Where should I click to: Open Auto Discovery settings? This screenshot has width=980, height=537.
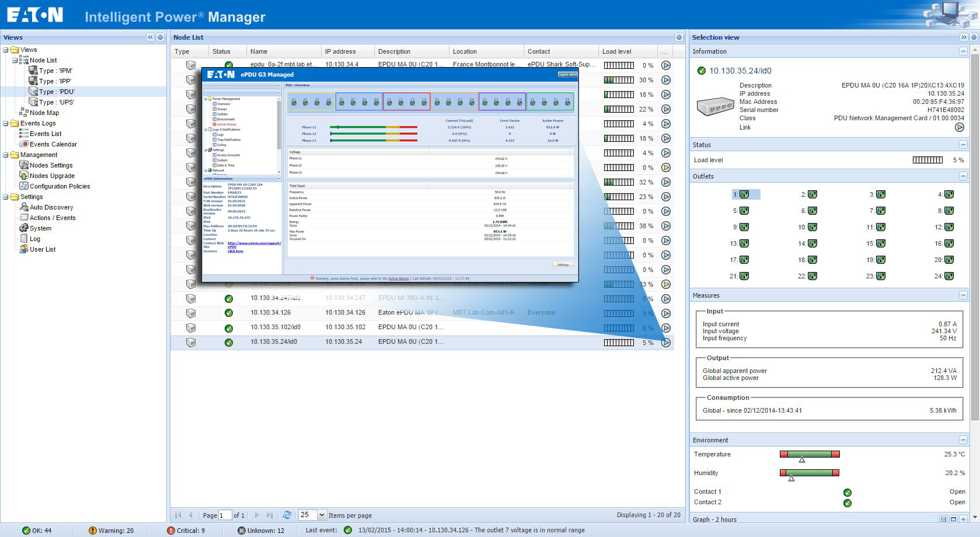tap(52, 207)
